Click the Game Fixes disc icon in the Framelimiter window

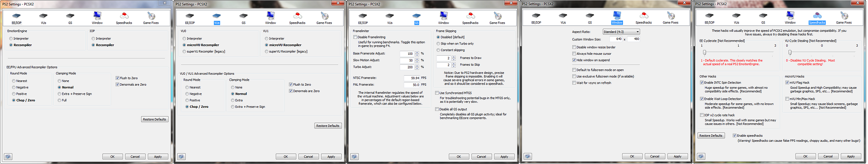point(497,16)
